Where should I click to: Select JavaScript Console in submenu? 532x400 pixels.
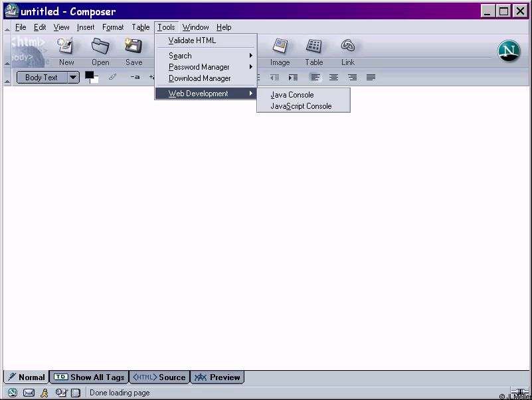[x=304, y=106]
